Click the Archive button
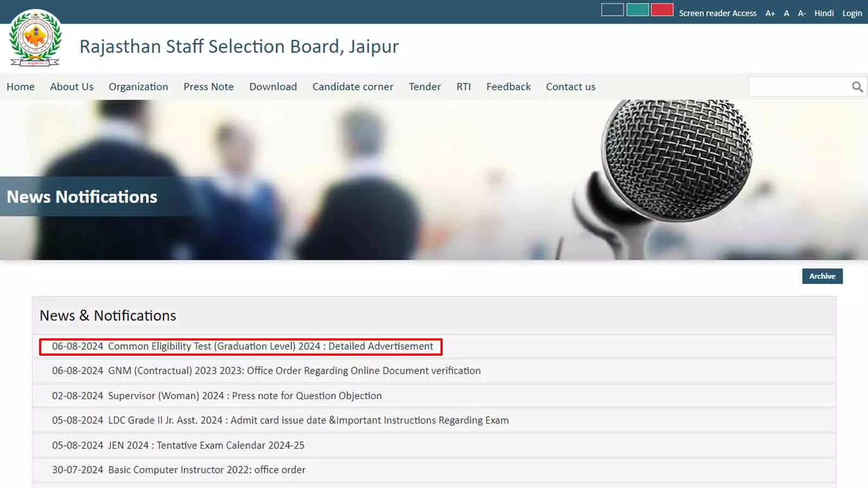Screen dimensions: 868x488 (822, 276)
